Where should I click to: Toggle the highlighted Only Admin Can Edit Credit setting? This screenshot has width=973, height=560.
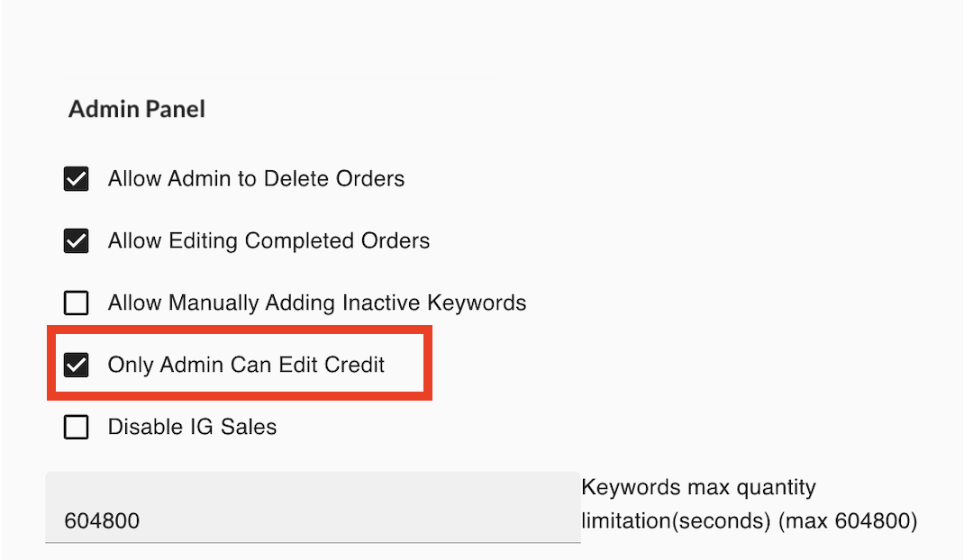(76, 365)
